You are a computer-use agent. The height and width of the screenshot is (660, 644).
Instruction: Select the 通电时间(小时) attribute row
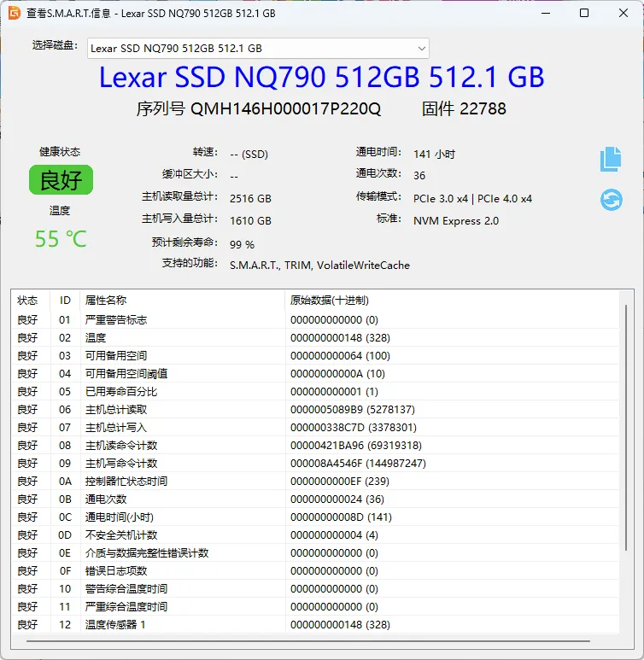click(x=315, y=517)
